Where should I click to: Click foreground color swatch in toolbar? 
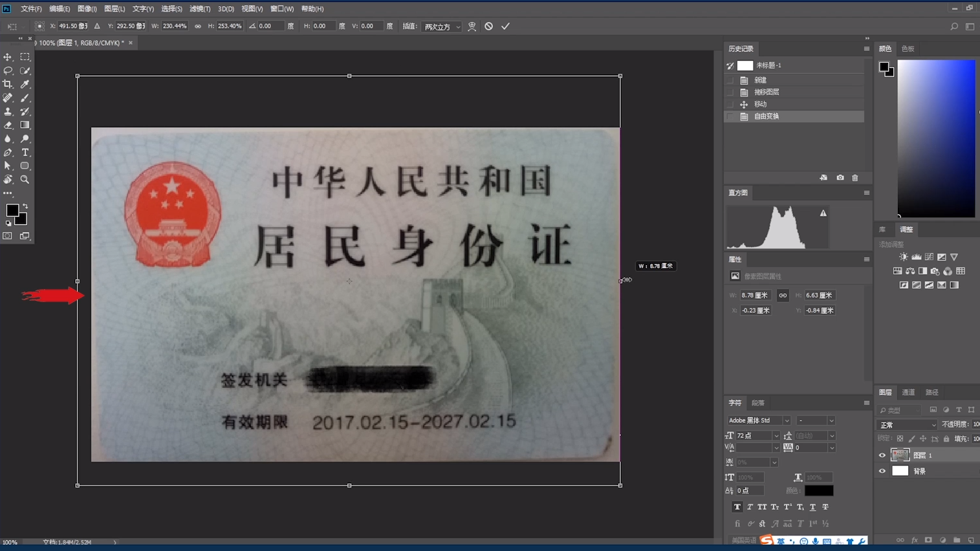pyautogui.click(x=12, y=210)
